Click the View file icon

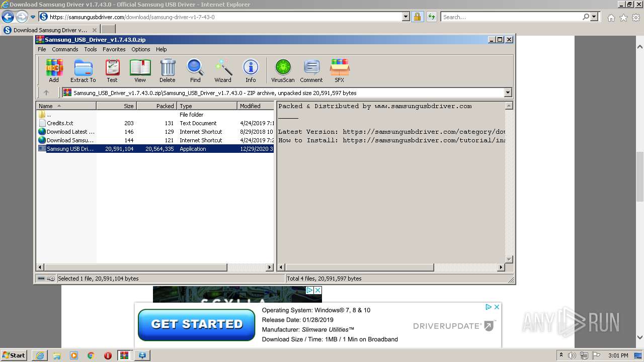(x=140, y=70)
